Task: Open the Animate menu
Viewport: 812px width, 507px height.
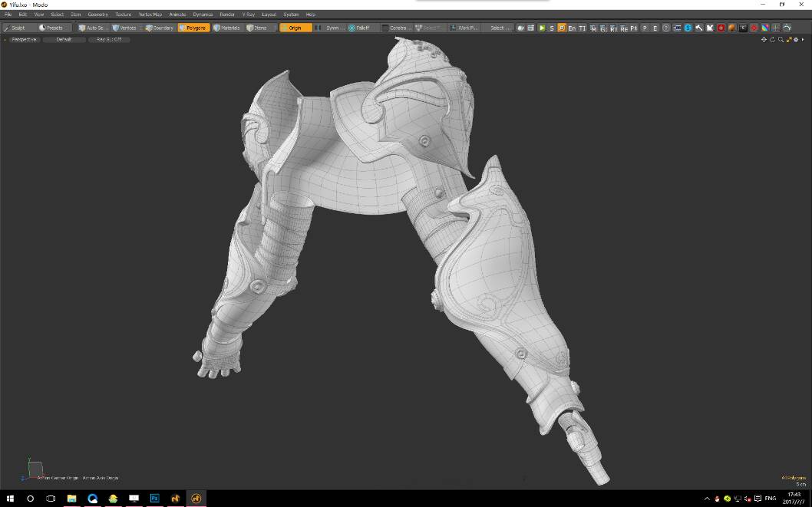Action: click(177, 15)
